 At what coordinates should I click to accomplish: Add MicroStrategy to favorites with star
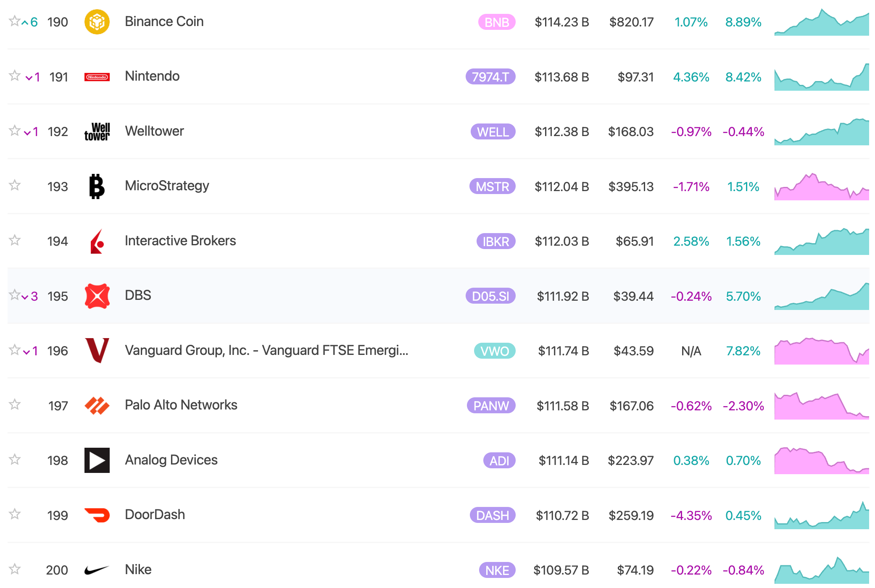click(x=15, y=185)
